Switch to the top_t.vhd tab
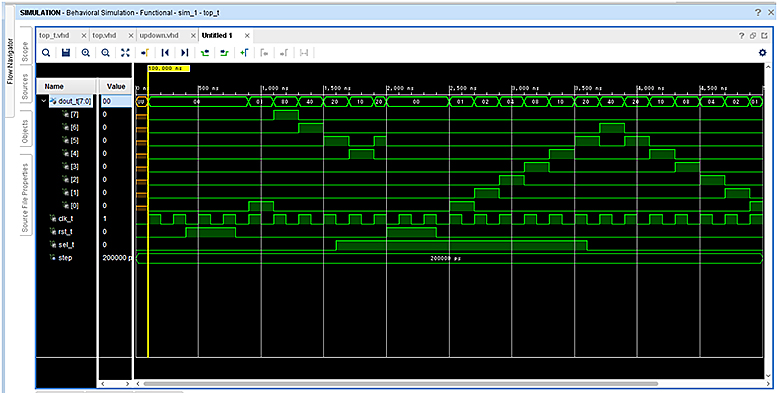Viewport: 778px width, 393px height. (55, 36)
